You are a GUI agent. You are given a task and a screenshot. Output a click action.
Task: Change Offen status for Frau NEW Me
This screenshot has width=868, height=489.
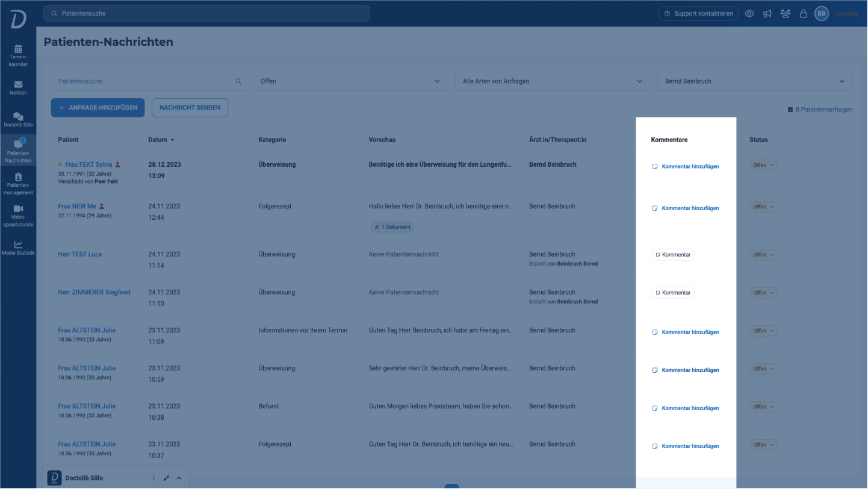tap(763, 207)
